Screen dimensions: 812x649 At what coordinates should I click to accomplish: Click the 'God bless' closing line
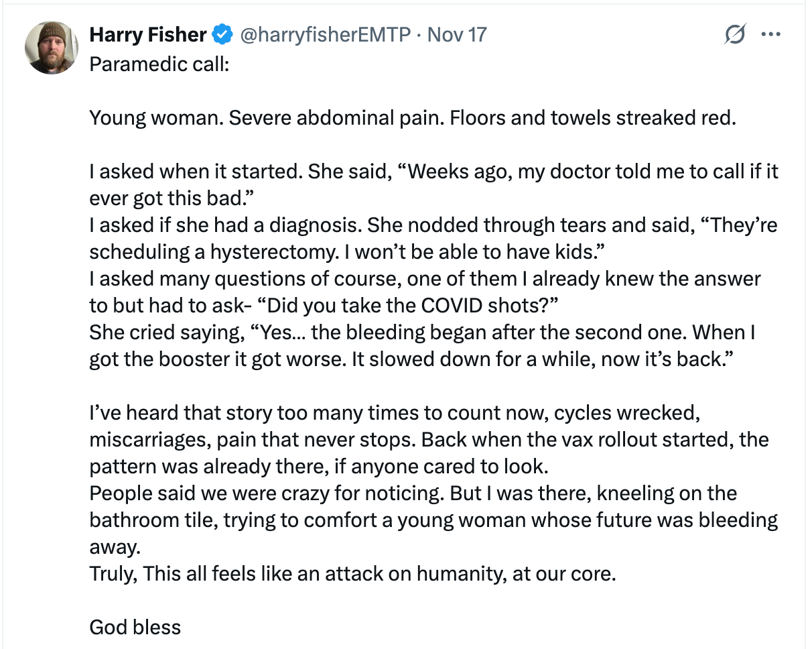135,628
